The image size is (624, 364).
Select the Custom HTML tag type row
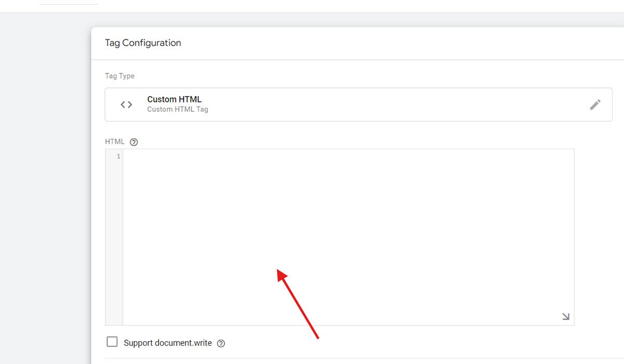click(358, 105)
